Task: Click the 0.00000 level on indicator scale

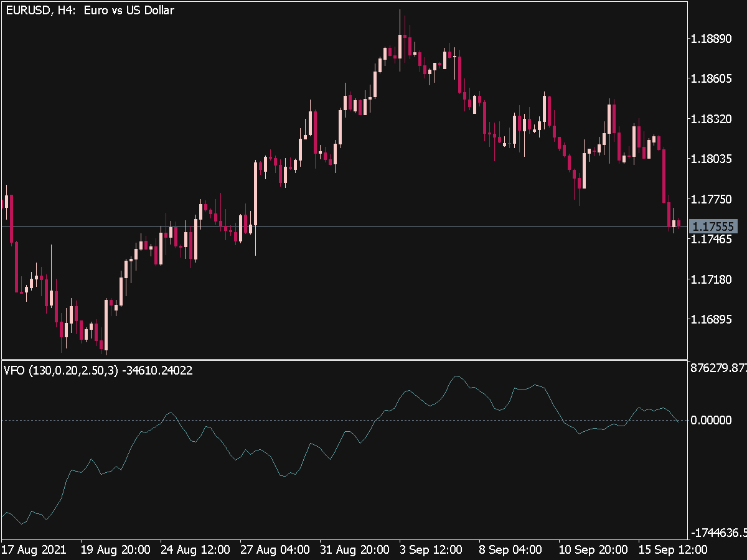Action: 713,421
